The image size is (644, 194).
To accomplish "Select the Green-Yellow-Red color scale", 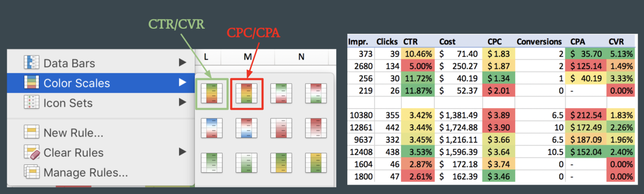I will (212, 93).
